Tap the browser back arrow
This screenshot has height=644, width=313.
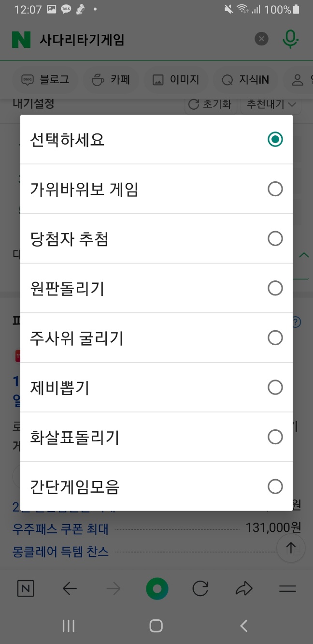(x=70, y=588)
